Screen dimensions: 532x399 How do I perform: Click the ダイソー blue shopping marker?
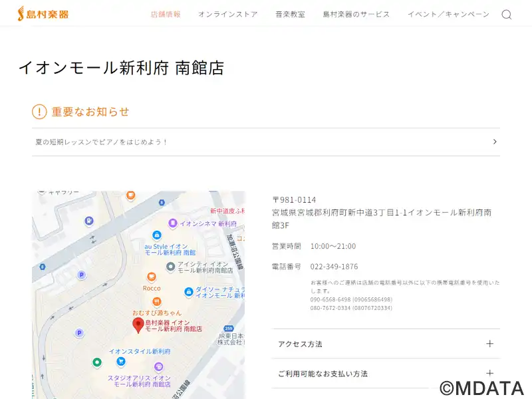189,292
